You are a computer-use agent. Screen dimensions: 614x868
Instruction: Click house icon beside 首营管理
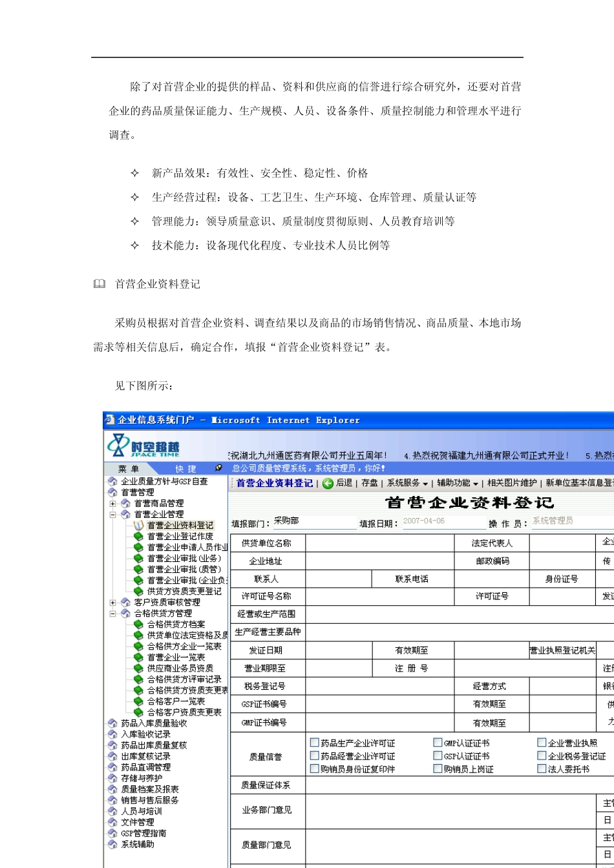click(112, 492)
